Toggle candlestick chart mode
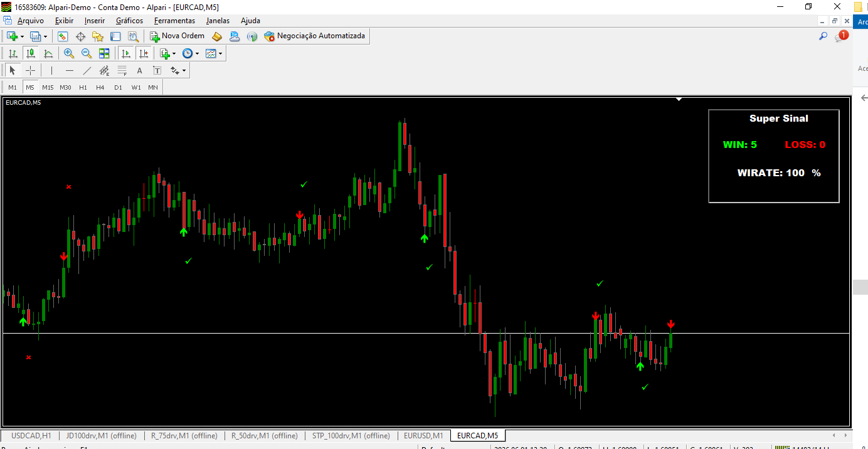The width and height of the screenshot is (868, 449). point(30,53)
